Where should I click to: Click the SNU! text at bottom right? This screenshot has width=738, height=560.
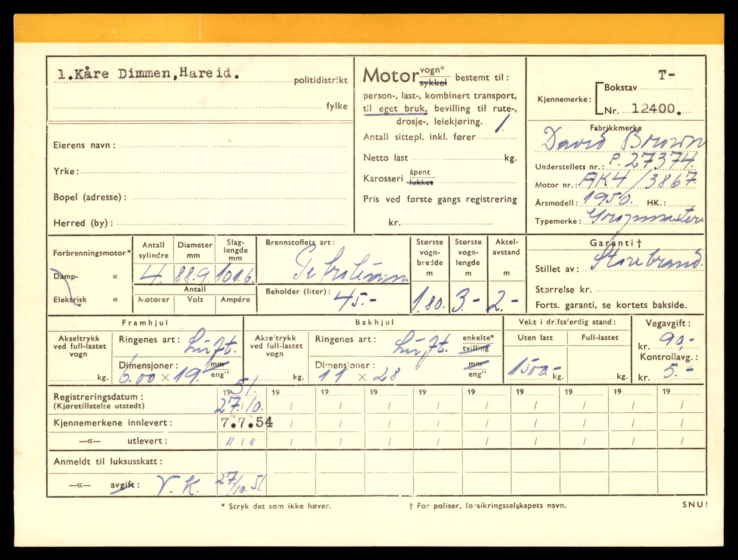[695, 505]
